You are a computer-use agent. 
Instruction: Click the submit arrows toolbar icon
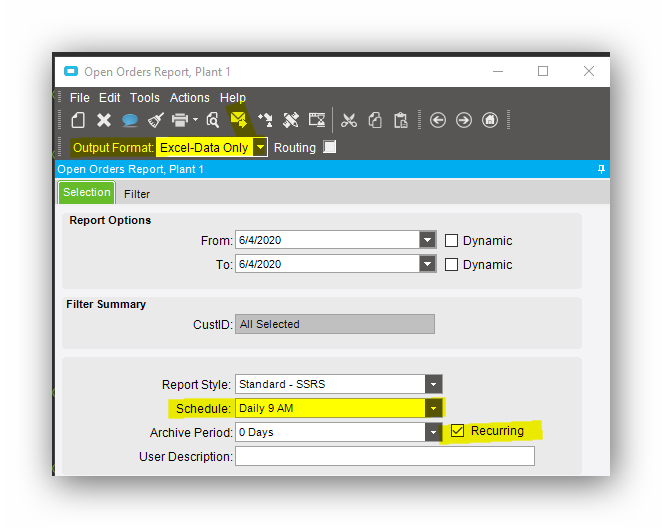coord(265,120)
